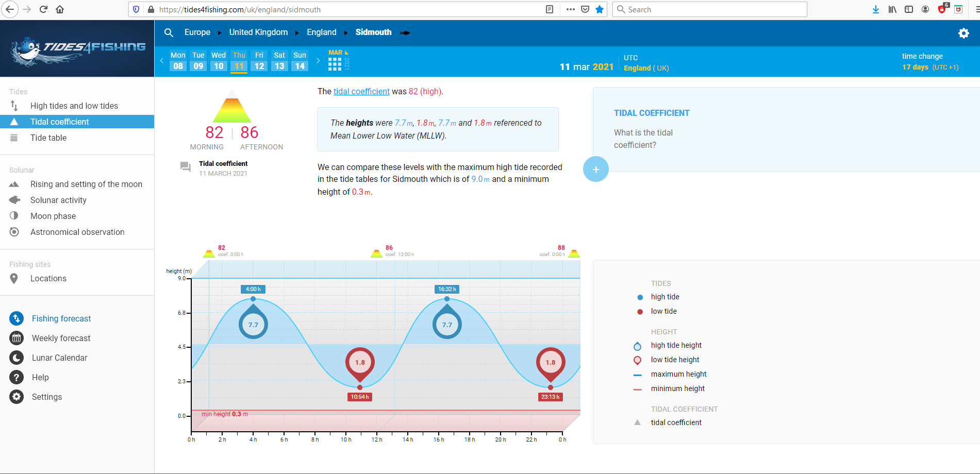Viewport: 980px width, 474px height.
Task: Open the Tide table menu item
Action: coord(48,138)
